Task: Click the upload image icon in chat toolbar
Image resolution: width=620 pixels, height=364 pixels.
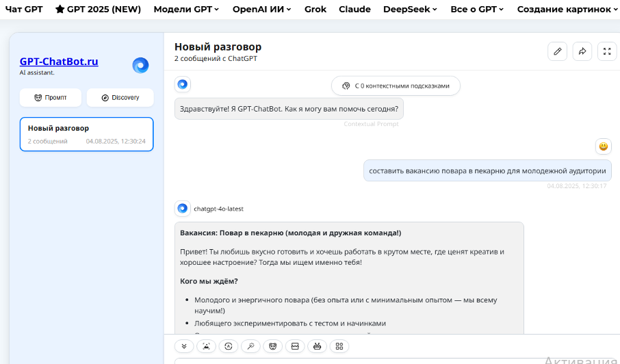Action: 206,346
